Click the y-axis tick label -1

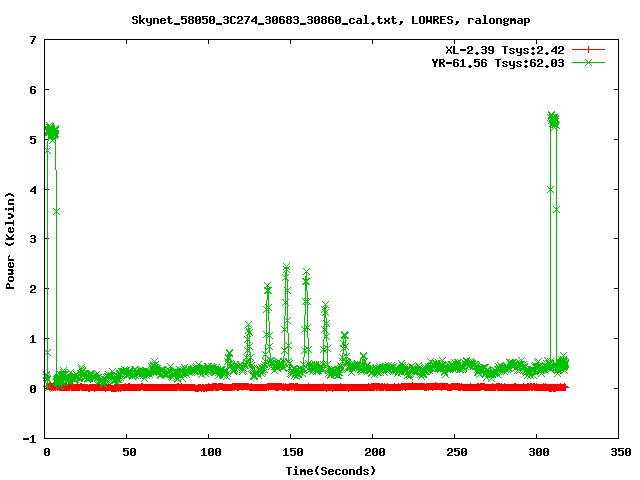point(29,439)
